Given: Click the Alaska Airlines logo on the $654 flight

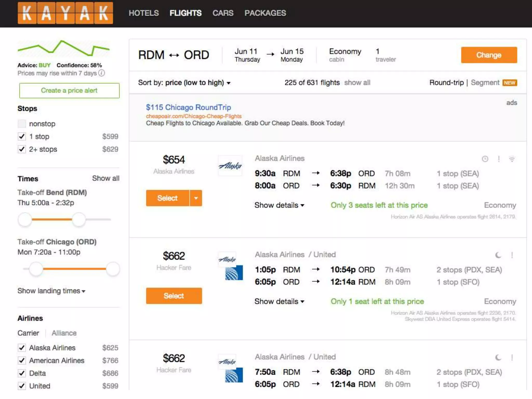Looking at the screenshot, I should coord(230,166).
